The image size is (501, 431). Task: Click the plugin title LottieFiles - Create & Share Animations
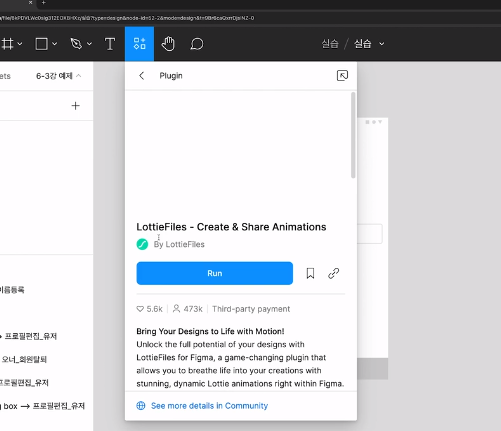231,227
